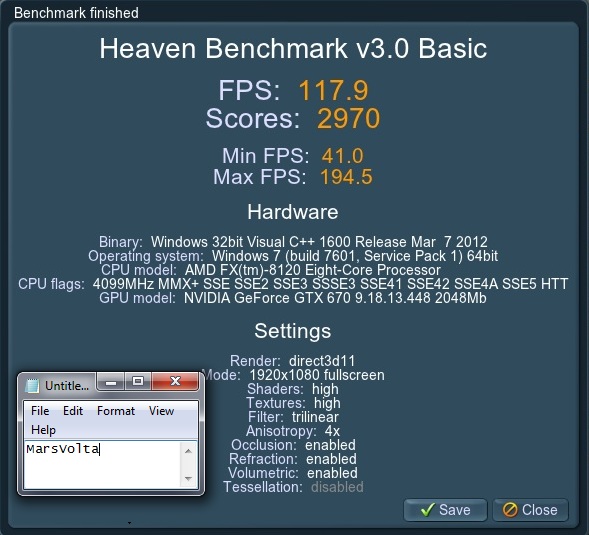This screenshot has height=535, width=589.
Task: Close the Notepad window
Action: 175,382
